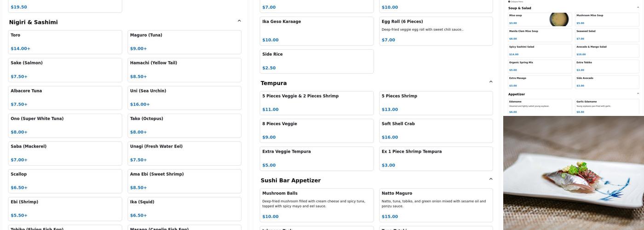Collapse the Appetizer section chevron
Screen dimensions: 644x230
[x=638, y=94]
